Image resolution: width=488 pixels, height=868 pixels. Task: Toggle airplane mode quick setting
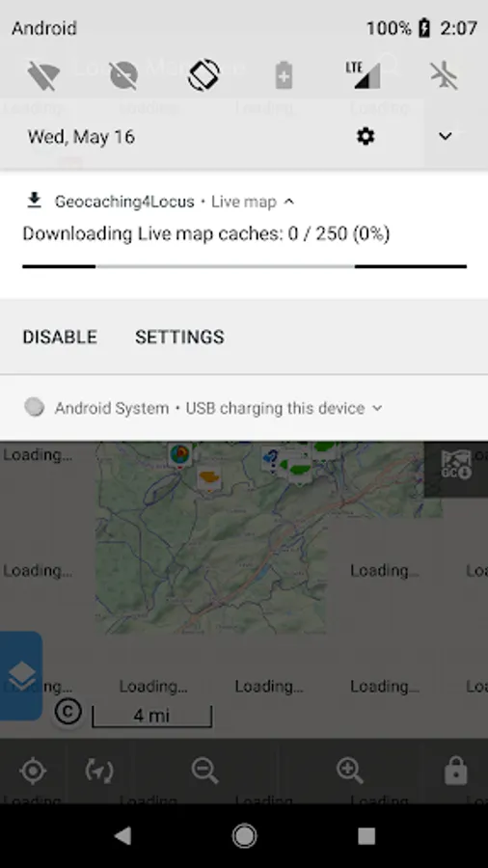[x=445, y=74]
